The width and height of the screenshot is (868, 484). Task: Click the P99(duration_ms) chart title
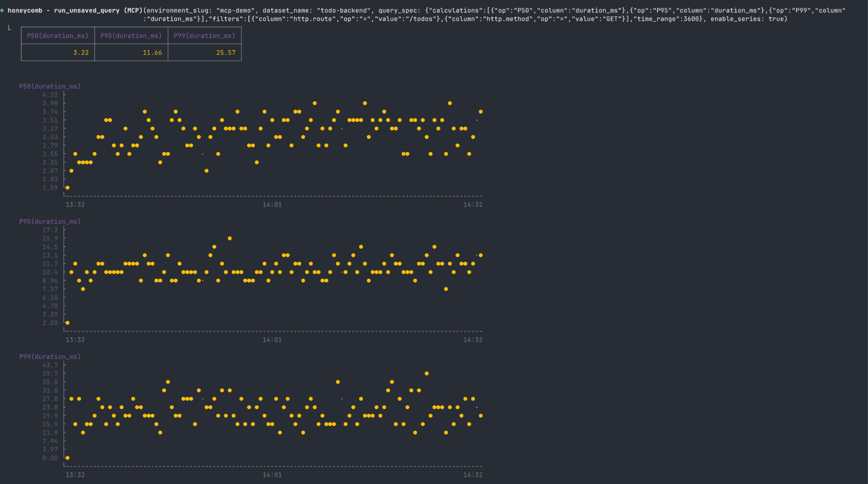(50, 357)
